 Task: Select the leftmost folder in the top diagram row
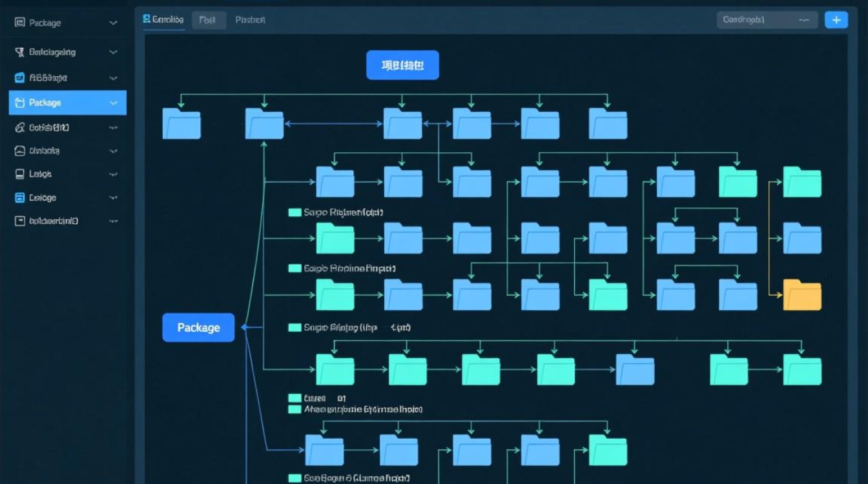pyautogui.click(x=181, y=123)
